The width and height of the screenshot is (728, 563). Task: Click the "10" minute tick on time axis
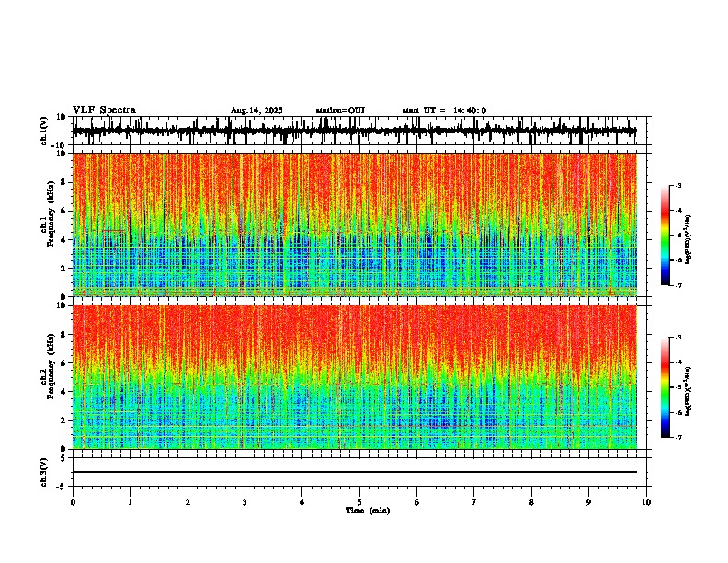646,502
